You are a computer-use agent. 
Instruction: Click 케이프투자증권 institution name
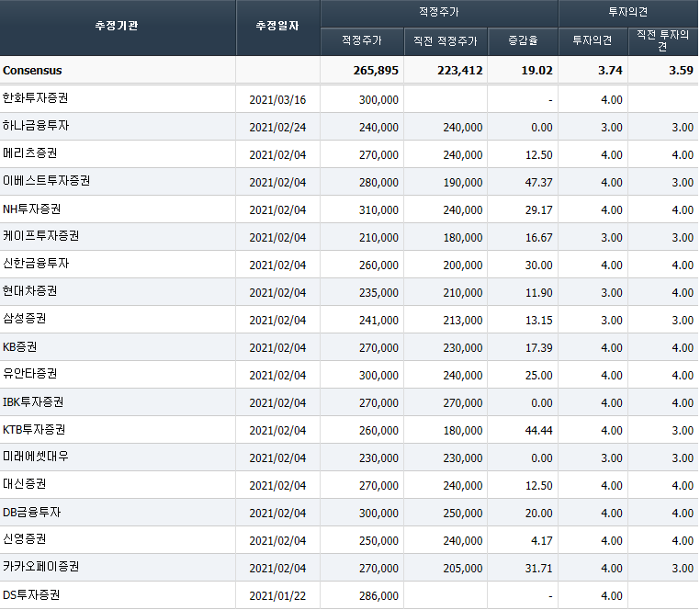pos(41,236)
